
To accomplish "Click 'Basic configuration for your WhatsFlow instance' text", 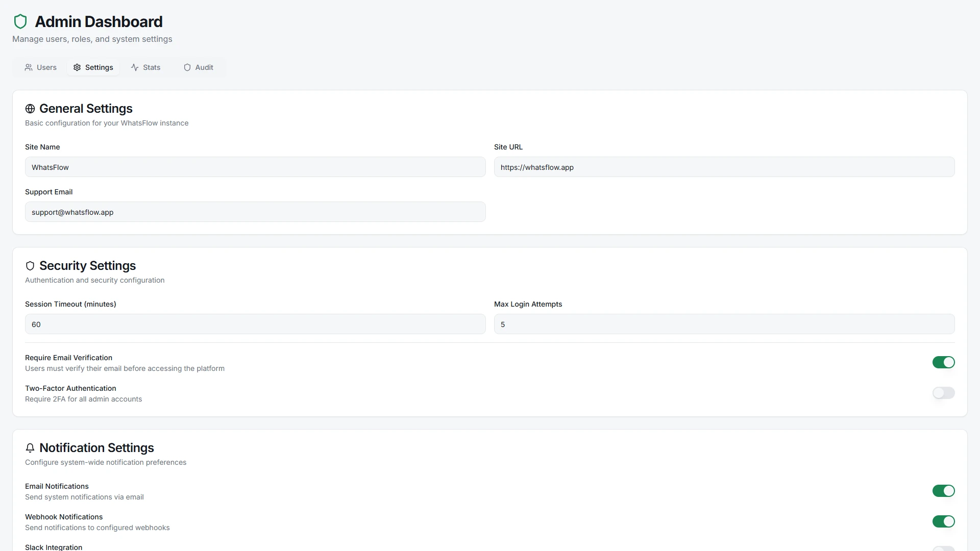I will (107, 123).
